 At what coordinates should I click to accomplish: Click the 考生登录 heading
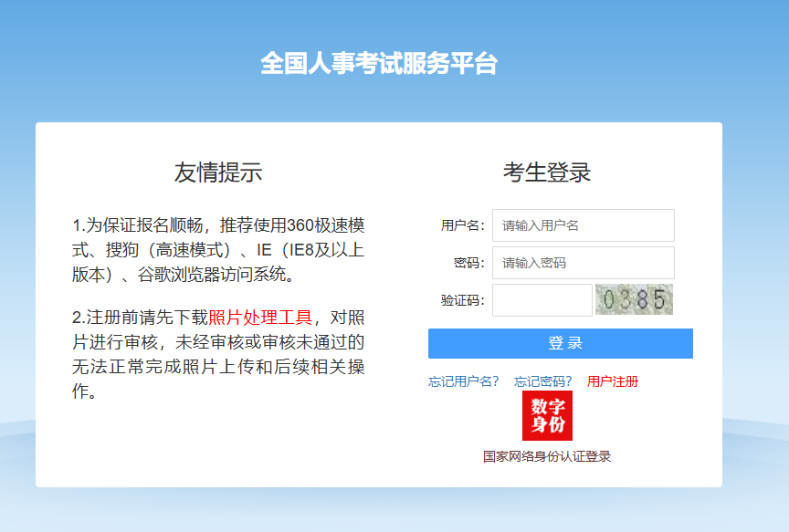547,172
